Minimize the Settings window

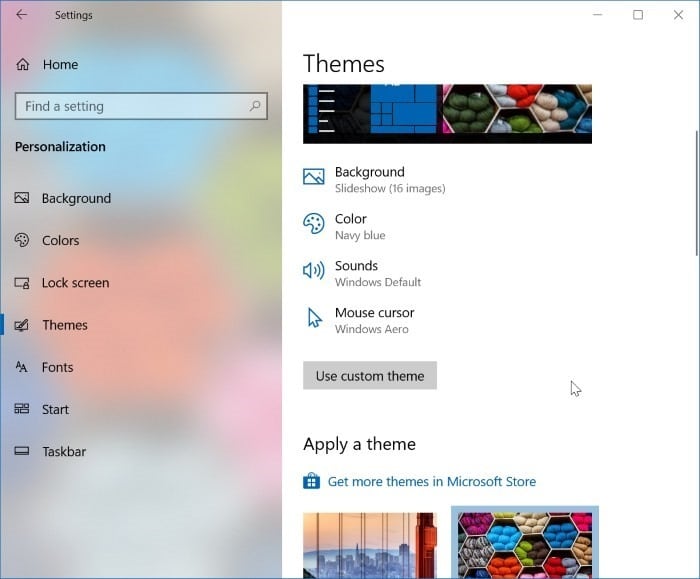tap(597, 15)
